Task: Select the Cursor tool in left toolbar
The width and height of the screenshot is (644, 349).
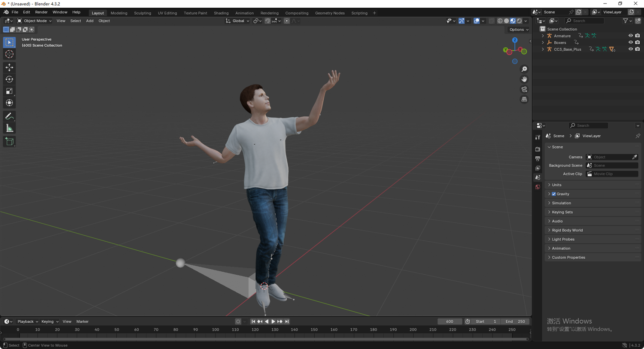Action: tap(9, 55)
